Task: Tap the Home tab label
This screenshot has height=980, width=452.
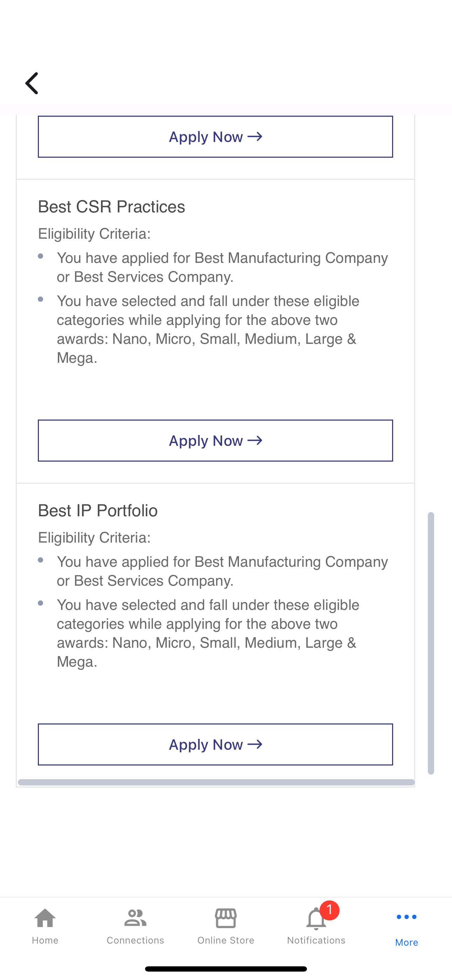Action: tap(45, 940)
